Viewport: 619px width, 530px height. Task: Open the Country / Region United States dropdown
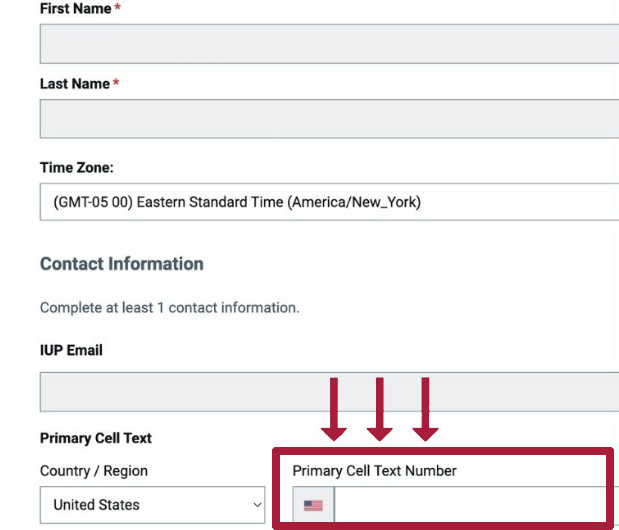click(x=152, y=505)
